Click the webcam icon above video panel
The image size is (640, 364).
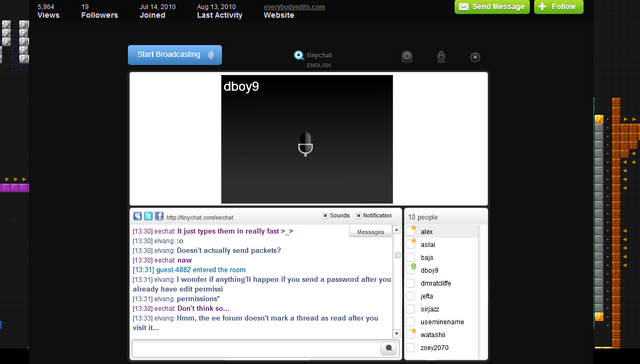click(x=407, y=56)
